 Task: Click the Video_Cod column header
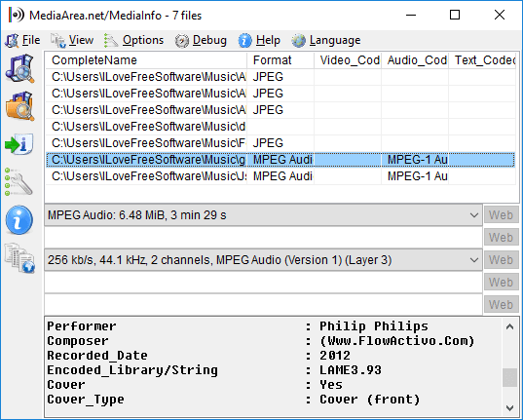click(x=348, y=60)
